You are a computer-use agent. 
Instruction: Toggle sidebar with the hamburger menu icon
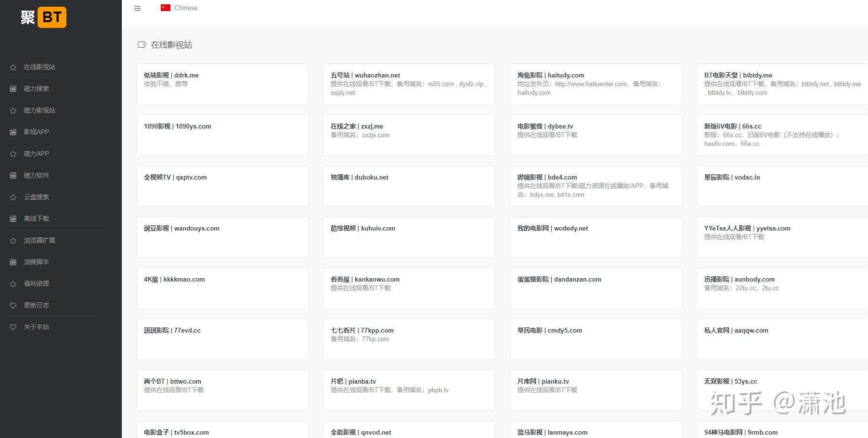[137, 8]
